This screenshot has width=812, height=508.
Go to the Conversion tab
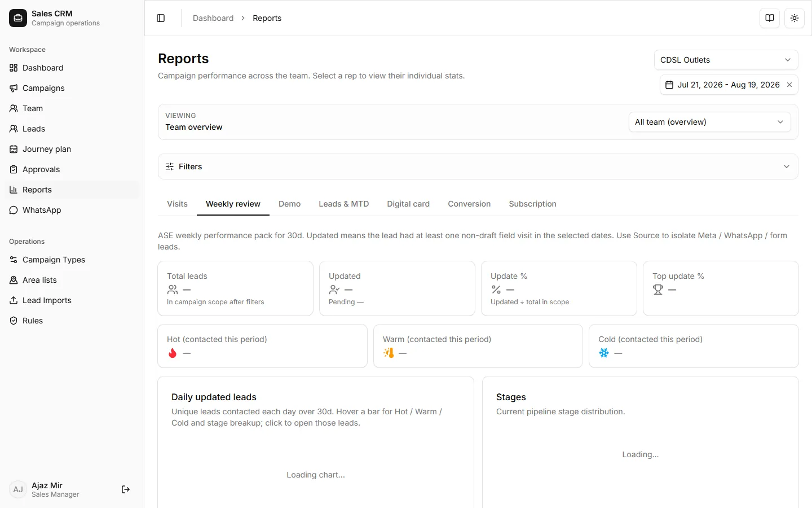pyautogui.click(x=469, y=204)
